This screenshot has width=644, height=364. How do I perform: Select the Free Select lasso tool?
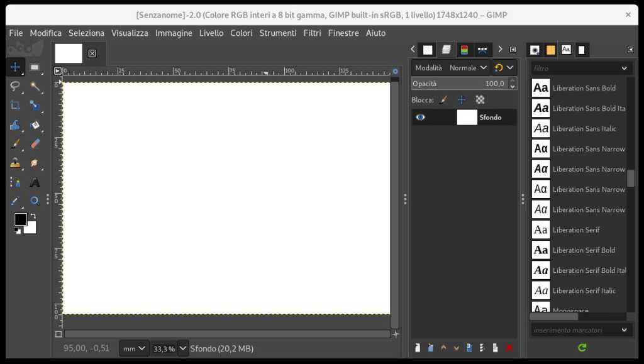(x=15, y=86)
